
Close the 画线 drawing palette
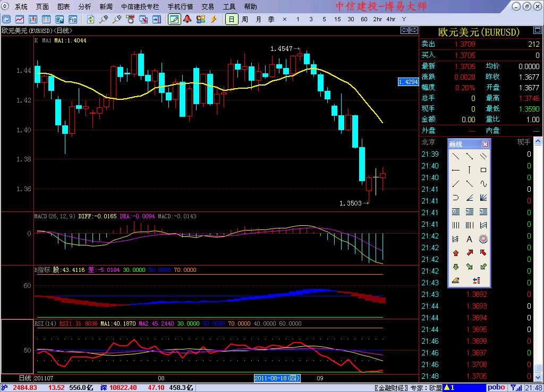coord(485,144)
